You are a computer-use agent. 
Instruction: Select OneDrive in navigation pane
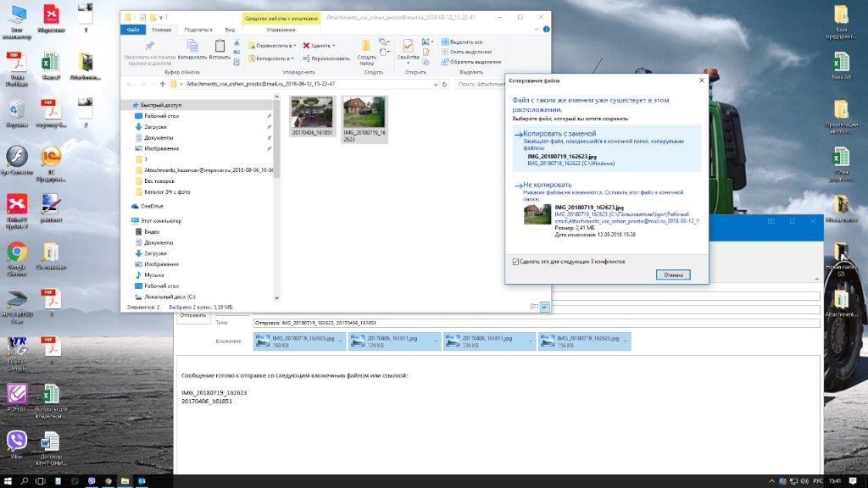(x=151, y=206)
